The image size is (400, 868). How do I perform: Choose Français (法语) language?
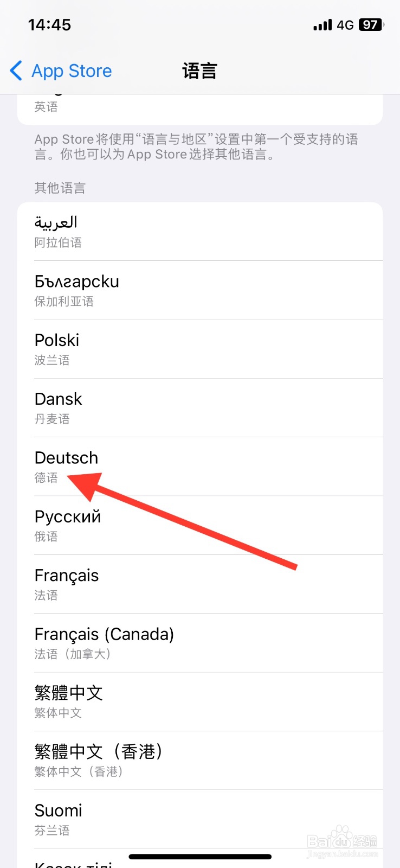click(200, 584)
